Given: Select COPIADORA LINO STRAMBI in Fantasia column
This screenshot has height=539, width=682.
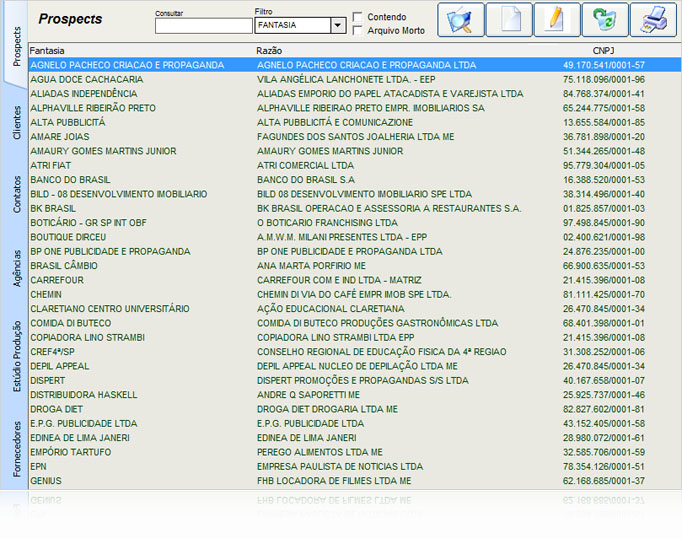Looking at the screenshot, I should 87,338.
